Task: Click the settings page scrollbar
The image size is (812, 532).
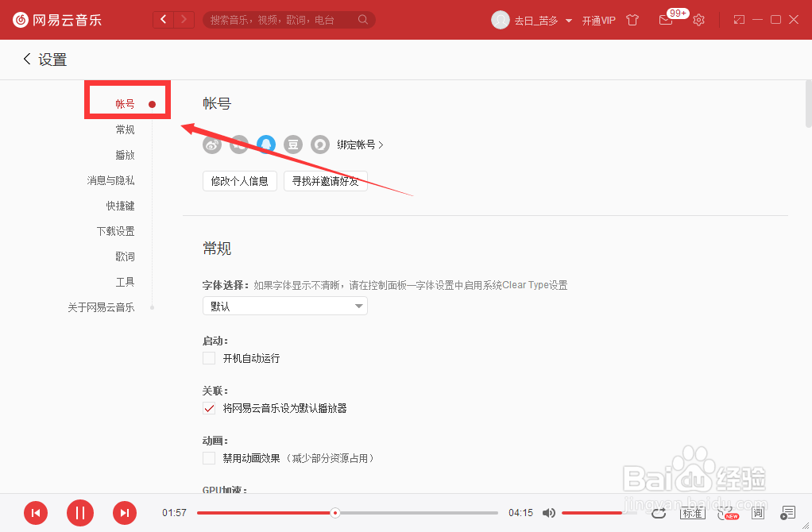Action: point(809,103)
